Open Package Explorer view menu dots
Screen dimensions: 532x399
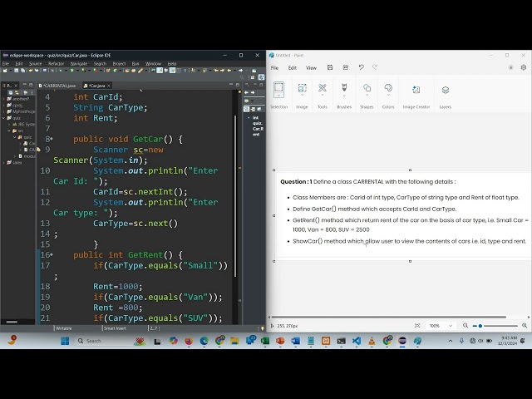(x=32, y=92)
